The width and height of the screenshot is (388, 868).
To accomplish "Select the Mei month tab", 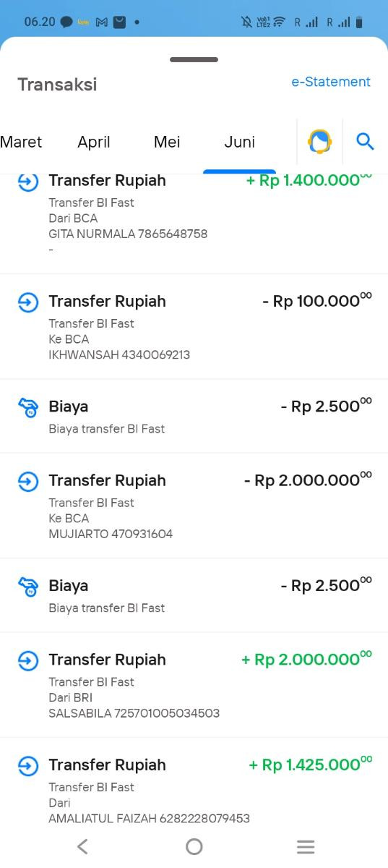I will (167, 142).
